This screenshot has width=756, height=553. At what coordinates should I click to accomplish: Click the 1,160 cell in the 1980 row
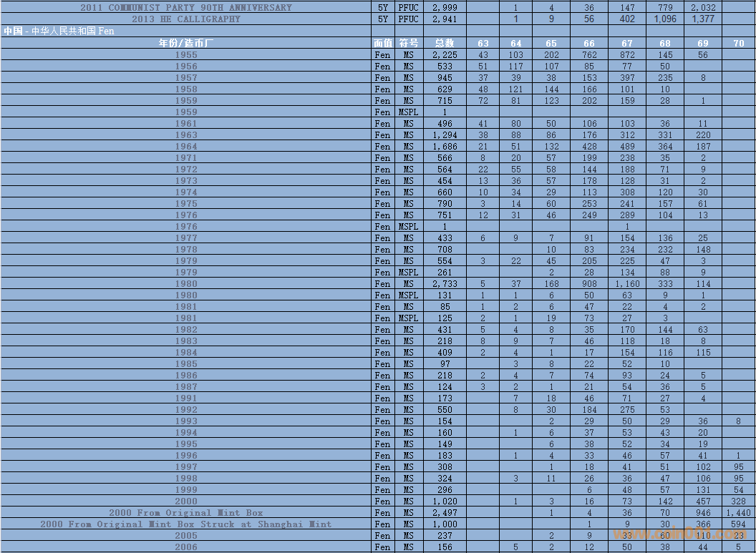coord(627,284)
